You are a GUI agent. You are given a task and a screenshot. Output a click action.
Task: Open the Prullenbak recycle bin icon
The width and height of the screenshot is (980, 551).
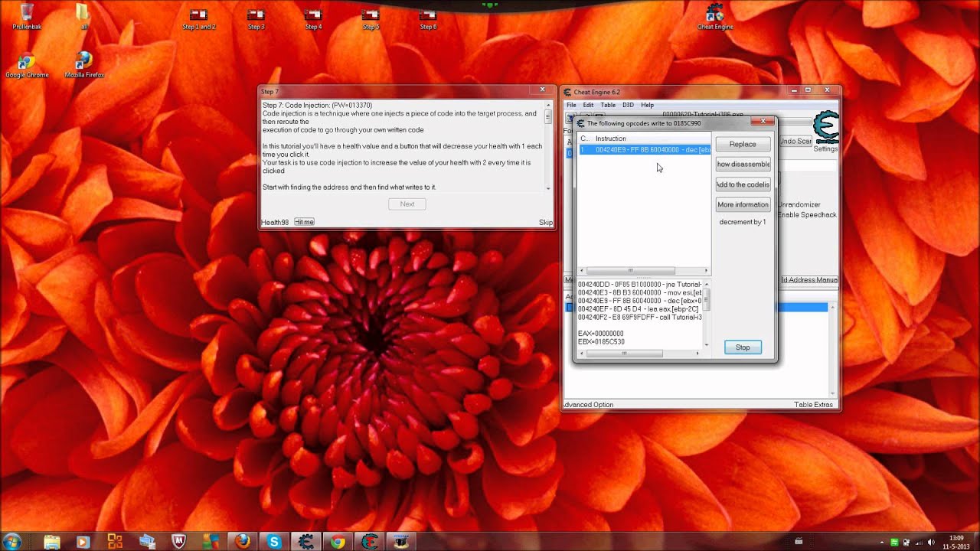tap(25, 17)
